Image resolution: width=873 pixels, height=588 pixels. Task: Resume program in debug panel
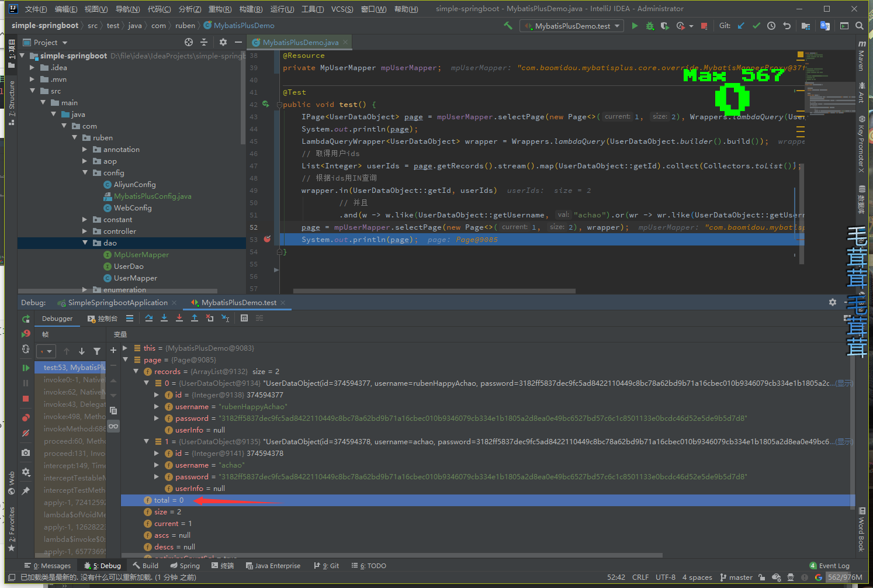pyautogui.click(x=26, y=368)
